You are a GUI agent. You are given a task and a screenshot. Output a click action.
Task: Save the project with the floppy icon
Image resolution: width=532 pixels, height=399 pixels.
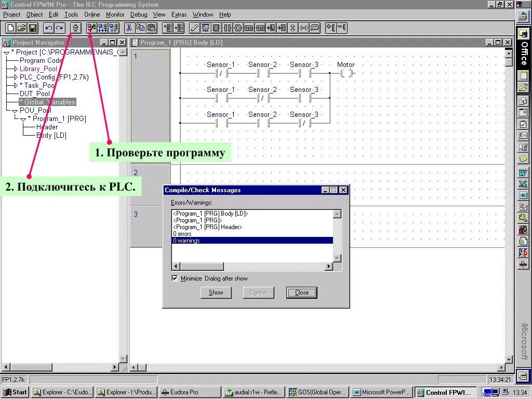coord(33,28)
